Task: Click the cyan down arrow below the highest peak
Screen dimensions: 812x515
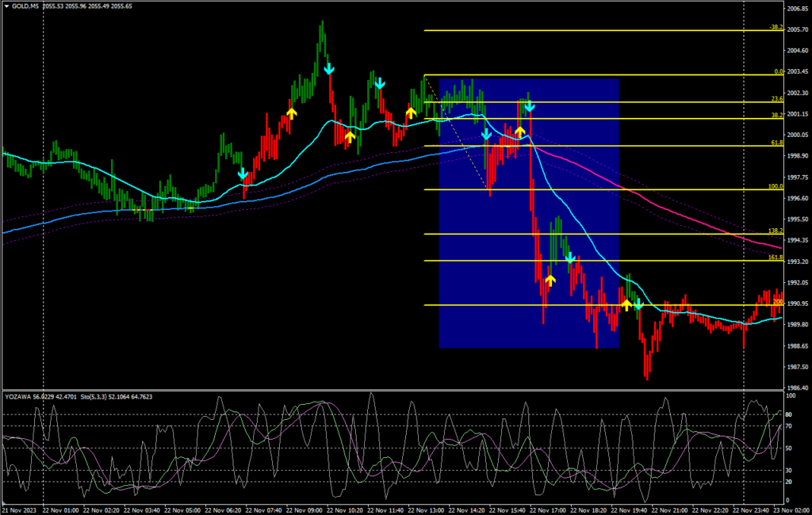Action: coord(329,70)
